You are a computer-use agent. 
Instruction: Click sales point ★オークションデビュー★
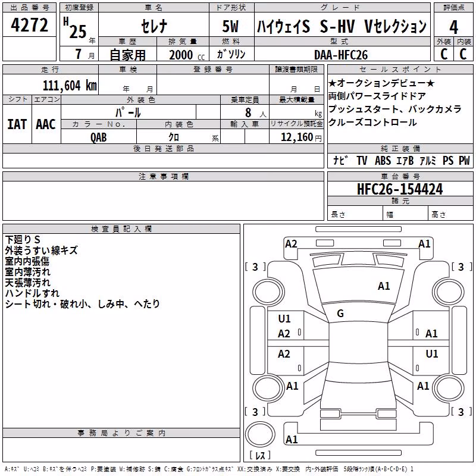point(381,83)
